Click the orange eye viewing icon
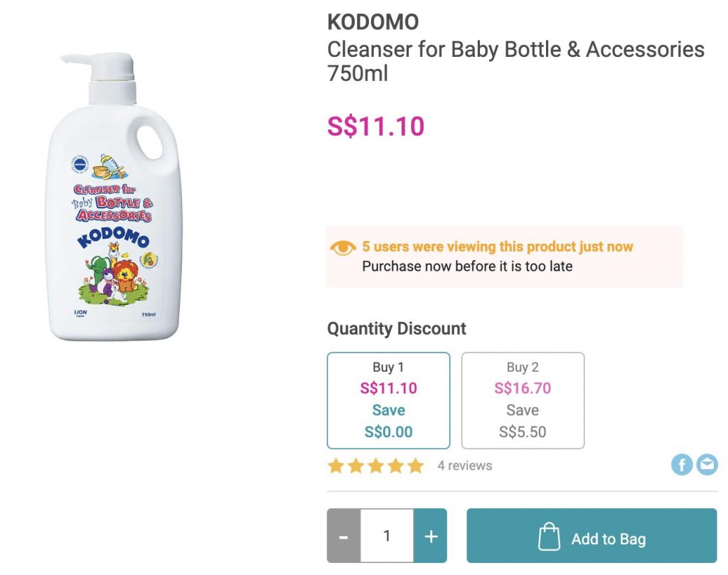 tap(343, 247)
